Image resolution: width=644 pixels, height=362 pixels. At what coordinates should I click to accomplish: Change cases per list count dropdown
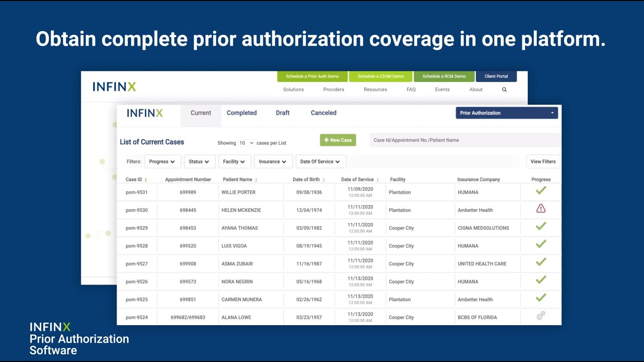[x=246, y=143]
